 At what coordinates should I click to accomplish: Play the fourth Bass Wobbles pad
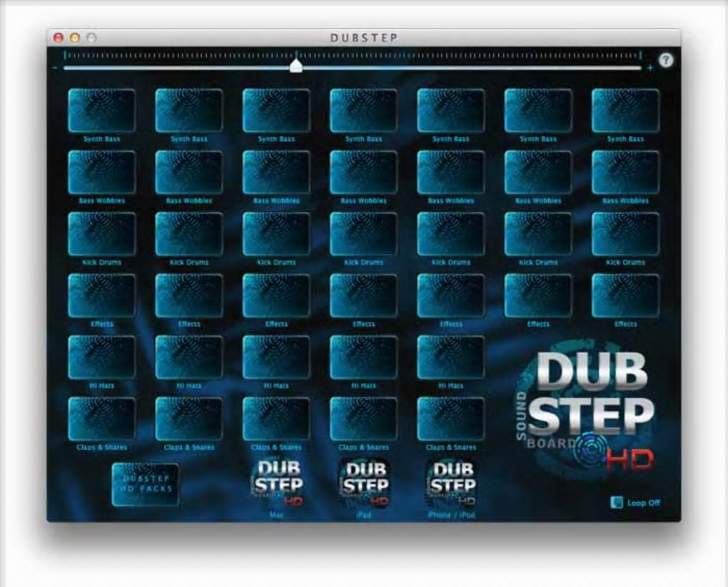(363, 172)
